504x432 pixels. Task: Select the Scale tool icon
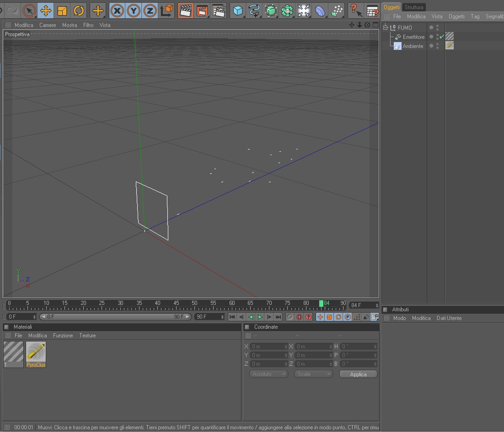coord(62,11)
